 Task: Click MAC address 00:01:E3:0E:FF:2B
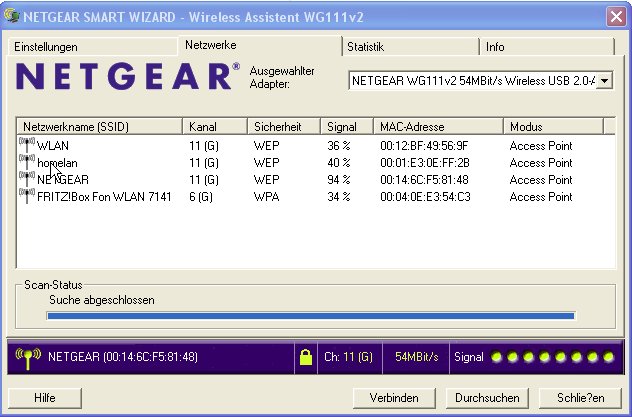[x=425, y=163]
